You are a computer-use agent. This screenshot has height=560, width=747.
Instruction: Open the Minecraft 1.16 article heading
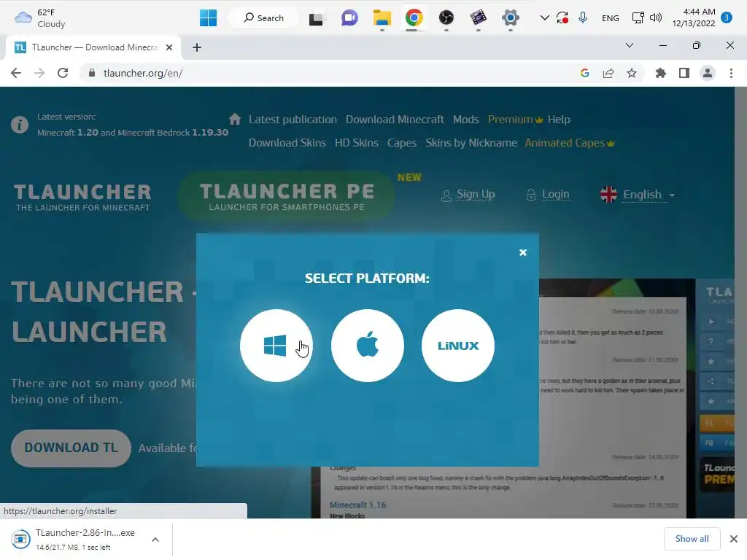tap(357, 505)
